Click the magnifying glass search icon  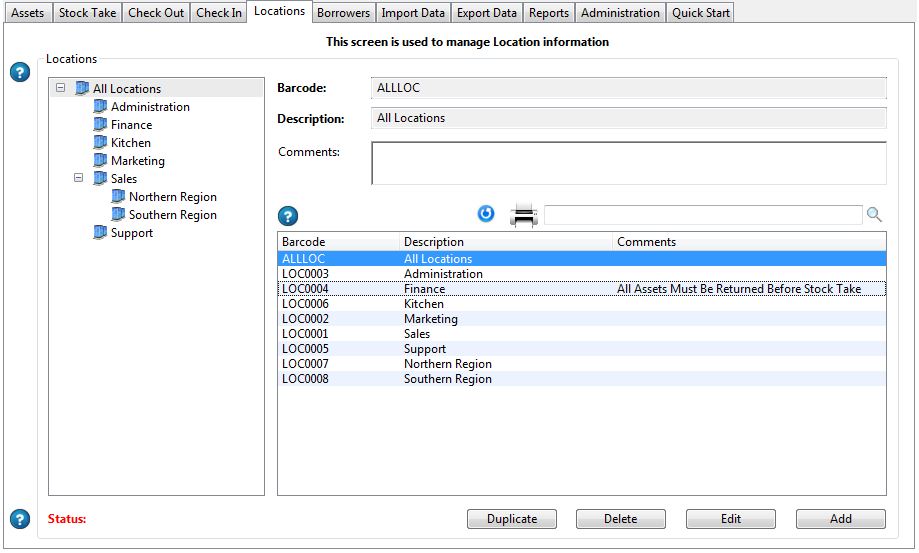(874, 215)
